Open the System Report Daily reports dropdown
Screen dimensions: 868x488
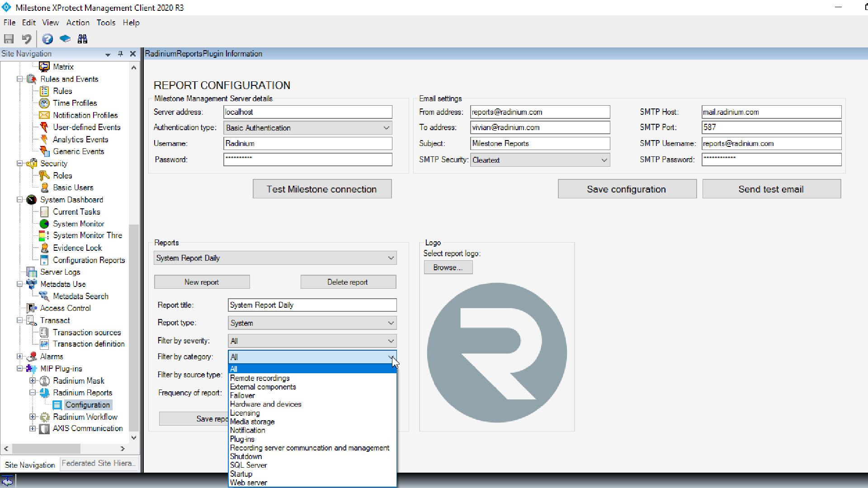(x=275, y=258)
